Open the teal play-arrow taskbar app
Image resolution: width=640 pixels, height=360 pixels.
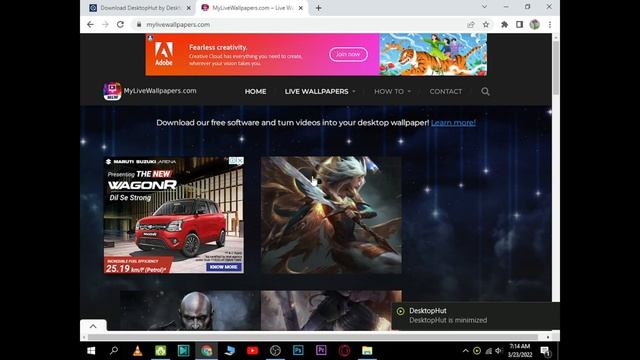pos(183,351)
